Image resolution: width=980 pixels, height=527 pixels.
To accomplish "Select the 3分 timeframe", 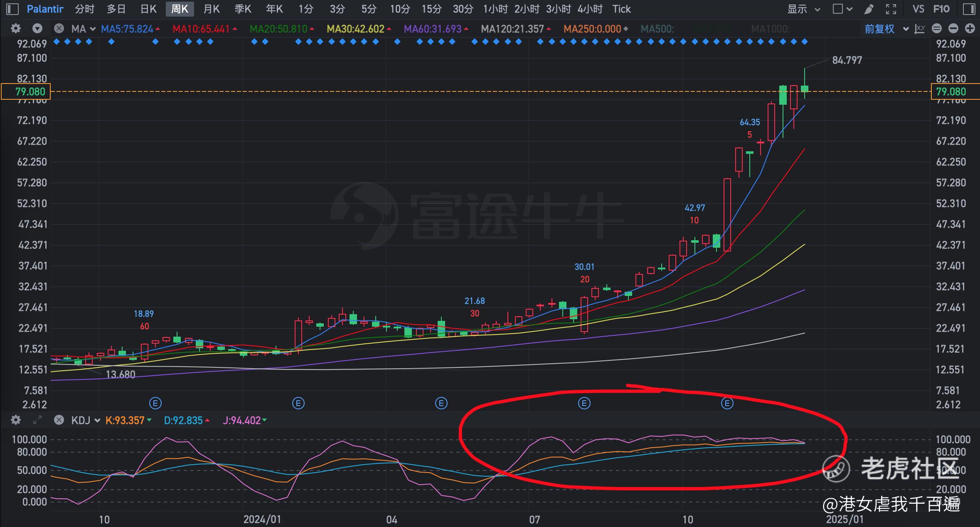I will [x=337, y=9].
